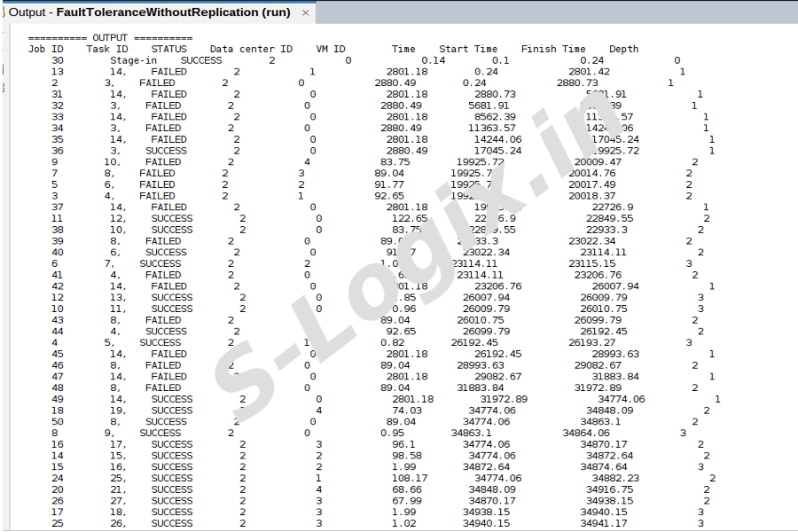
Task: Click the Start Time column header
Action: pyautogui.click(x=468, y=50)
